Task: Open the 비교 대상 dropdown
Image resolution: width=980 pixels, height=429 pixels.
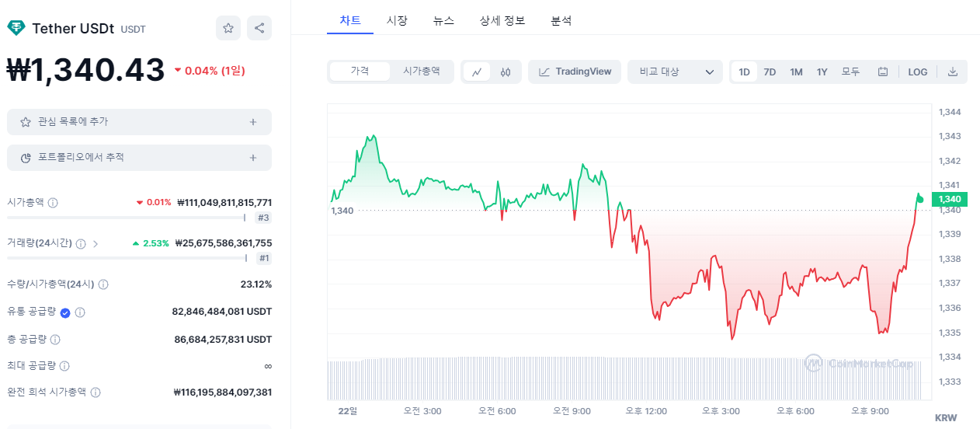Action: click(x=675, y=72)
